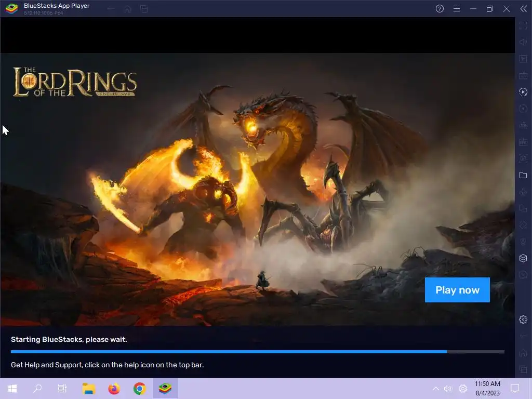Click the Volume icon in the sidebar
Viewport: 532px width, 399px height.
(523, 42)
